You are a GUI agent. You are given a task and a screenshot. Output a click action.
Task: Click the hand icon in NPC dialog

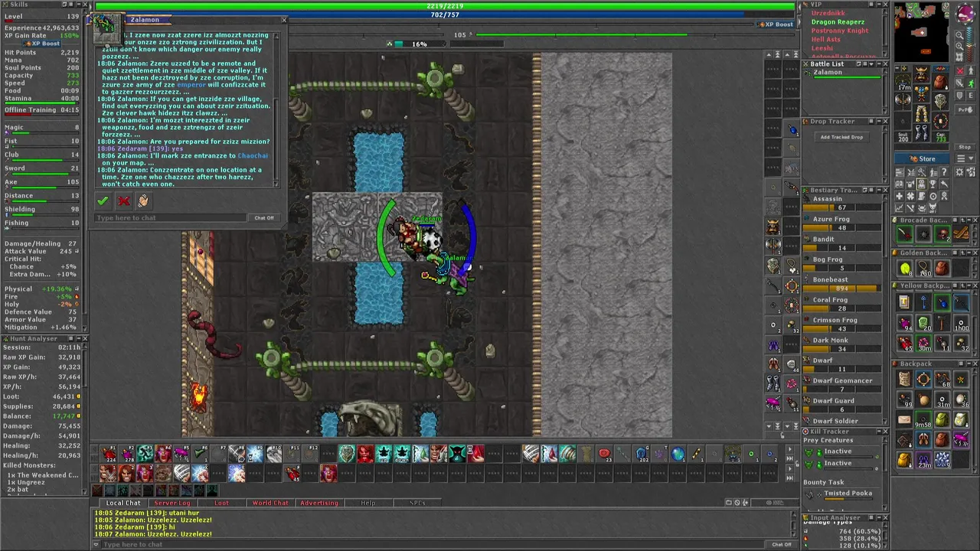pos(143,201)
